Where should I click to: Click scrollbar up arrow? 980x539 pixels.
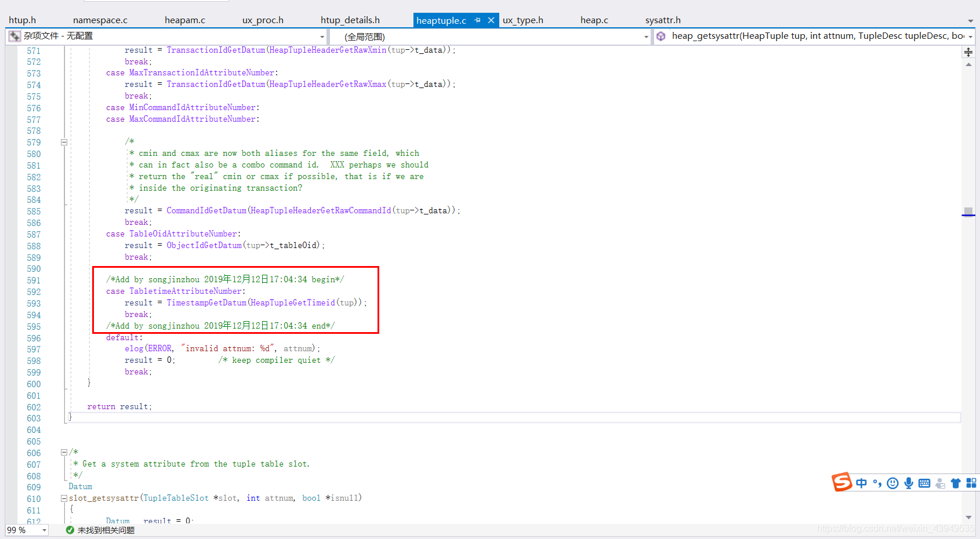[968, 65]
